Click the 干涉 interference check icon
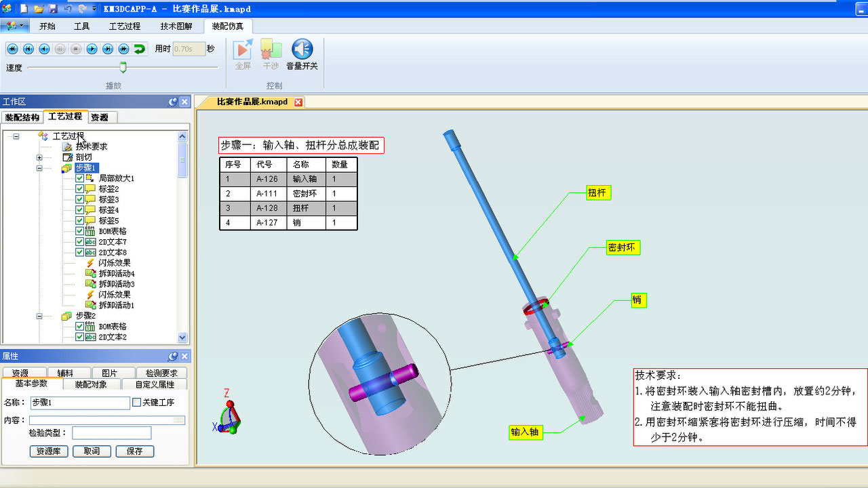The width and height of the screenshot is (868, 488). [x=271, y=49]
